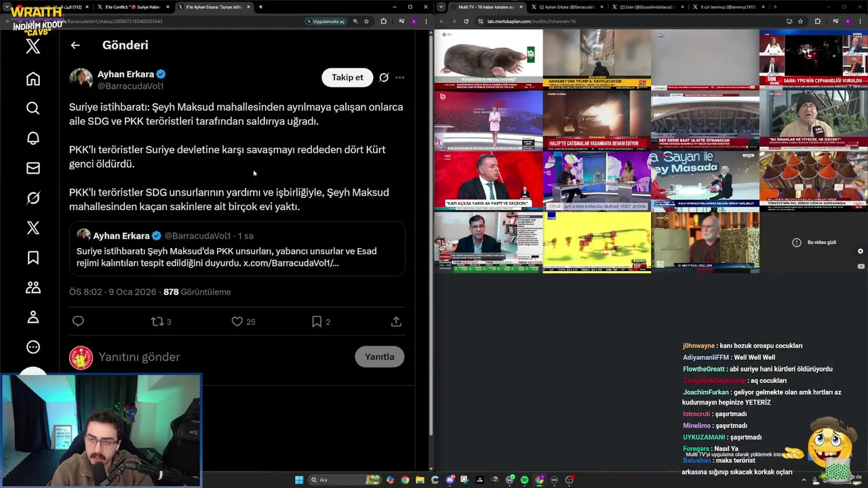Screen dimensions: 868x488
Task: Click the Bu video gizli hidden-video tile
Action: pyautogui.click(x=814, y=242)
